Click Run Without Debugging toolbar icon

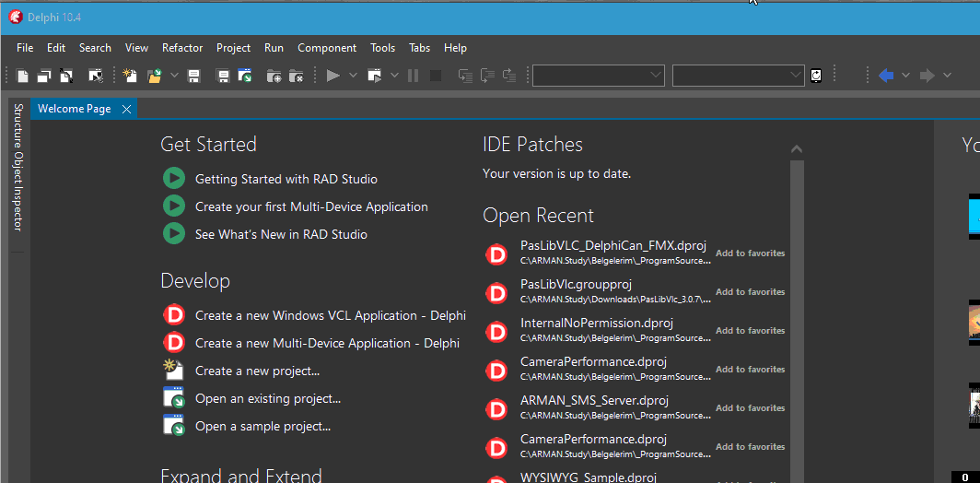(374, 76)
